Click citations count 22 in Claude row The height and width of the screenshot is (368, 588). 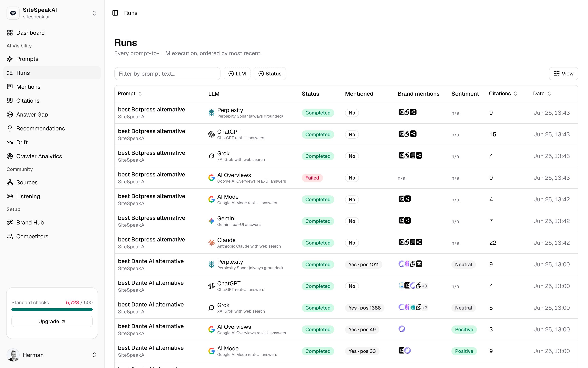click(492, 243)
